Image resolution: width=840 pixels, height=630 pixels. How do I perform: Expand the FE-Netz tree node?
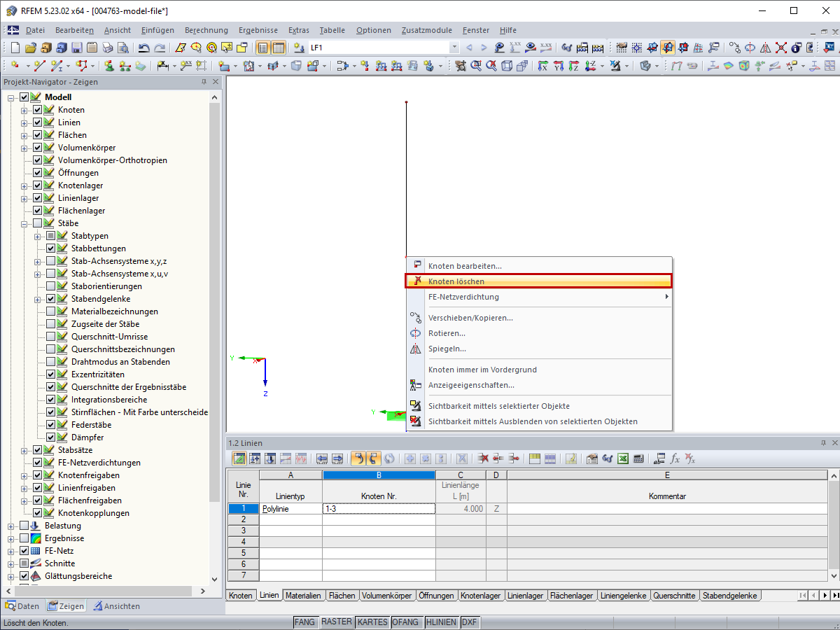click(11, 551)
